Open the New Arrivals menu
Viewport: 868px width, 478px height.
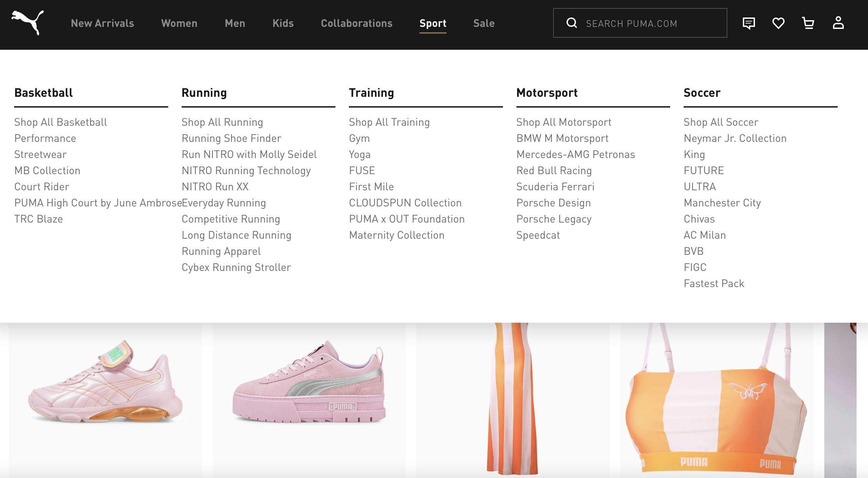[x=102, y=23]
